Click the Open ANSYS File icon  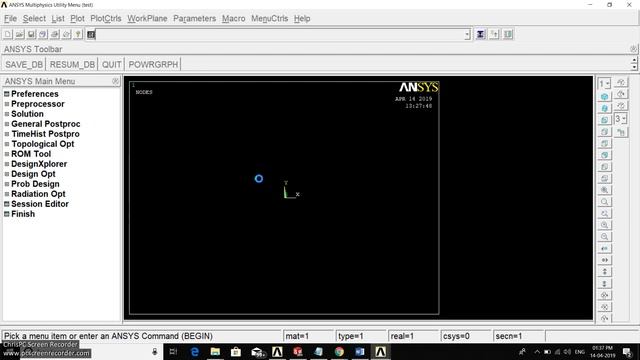(x=20, y=34)
